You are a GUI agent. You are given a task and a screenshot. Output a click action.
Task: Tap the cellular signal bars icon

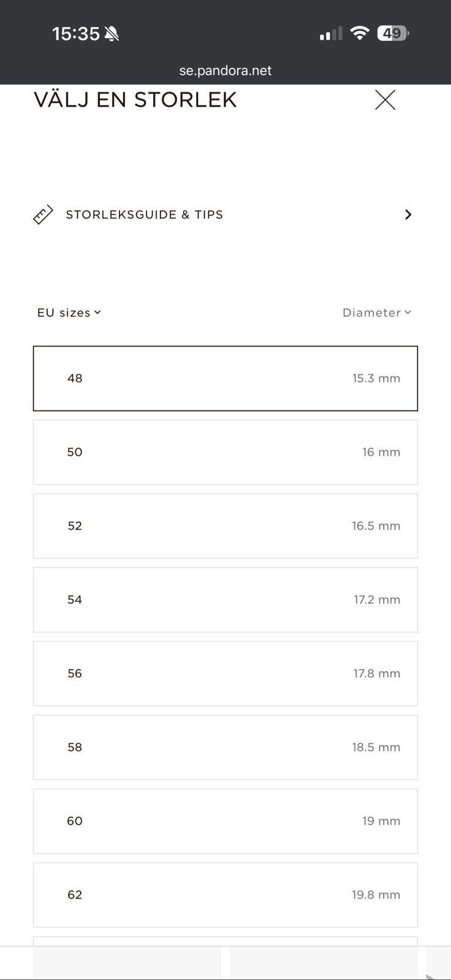click(x=331, y=34)
